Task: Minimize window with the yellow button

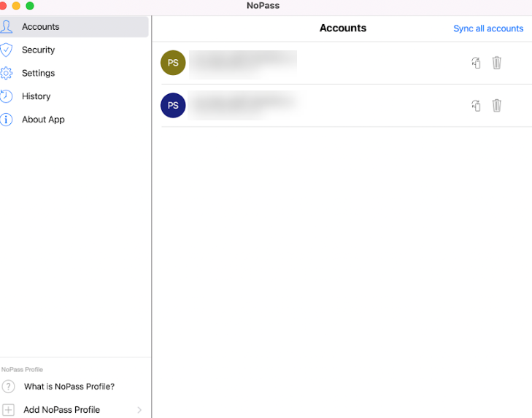Action: [x=16, y=6]
